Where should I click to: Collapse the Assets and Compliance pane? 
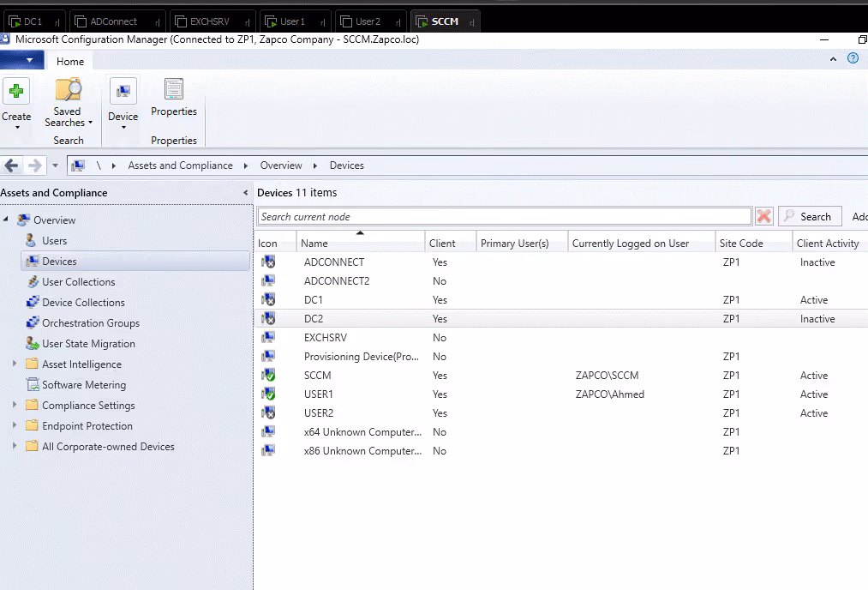tap(246, 193)
